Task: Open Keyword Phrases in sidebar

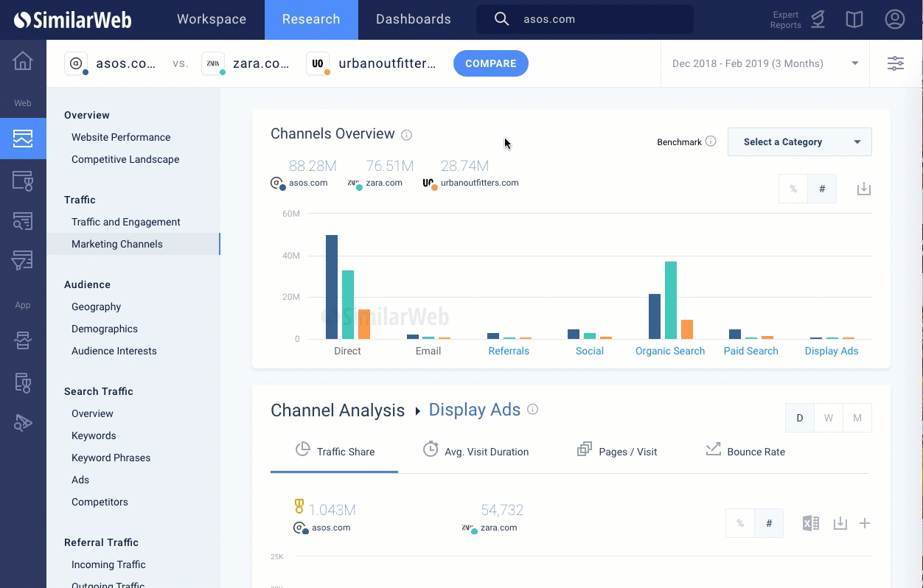Action: click(111, 458)
